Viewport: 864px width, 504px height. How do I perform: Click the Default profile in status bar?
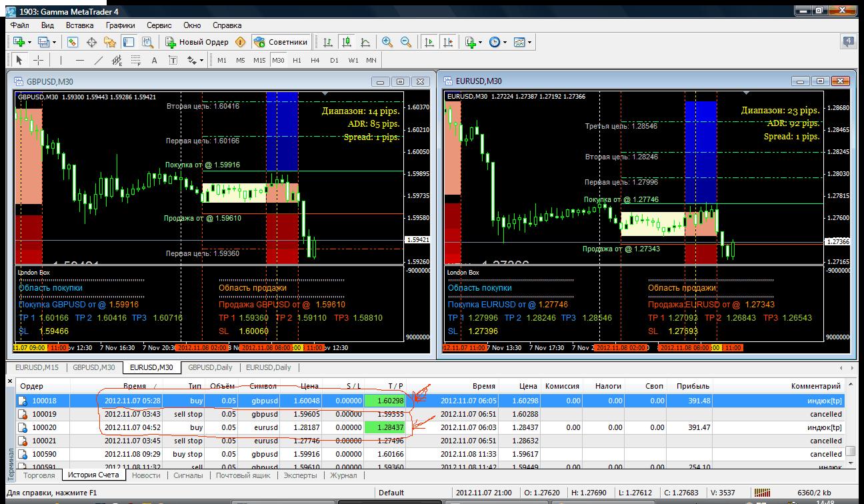tap(391, 493)
